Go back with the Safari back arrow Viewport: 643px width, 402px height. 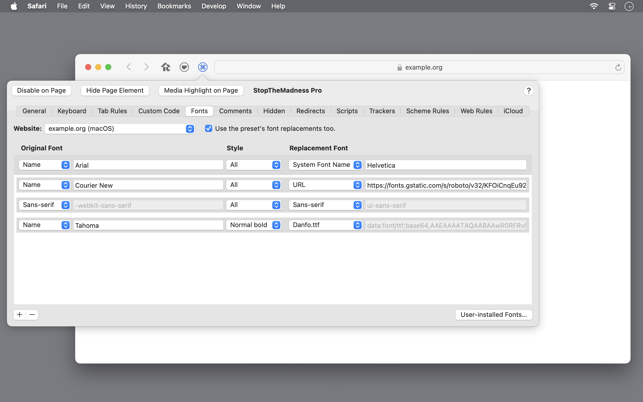click(129, 67)
